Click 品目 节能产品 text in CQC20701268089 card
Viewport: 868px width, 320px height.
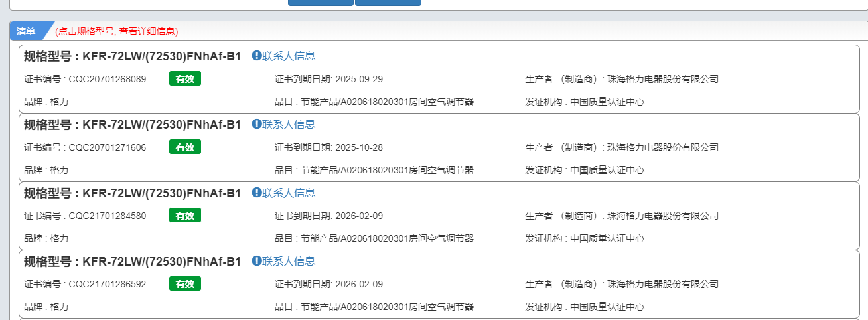click(x=374, y=102)
